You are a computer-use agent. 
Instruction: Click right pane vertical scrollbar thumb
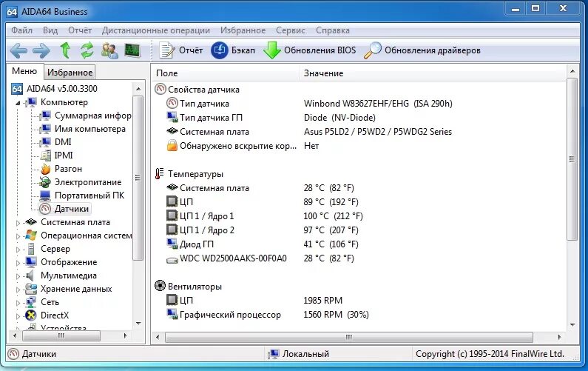572,159
